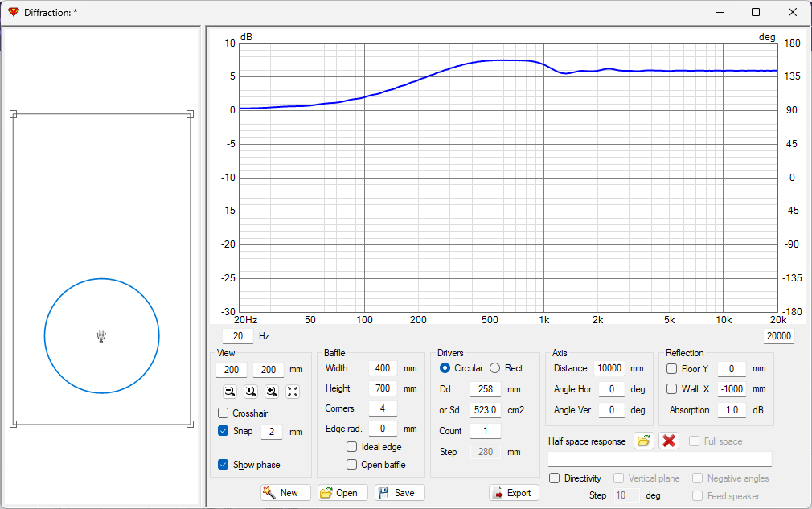This screenshot has height=509, width=812.
Task: Enable the Directivity checkbox
Action: click(x=554, y=478)
